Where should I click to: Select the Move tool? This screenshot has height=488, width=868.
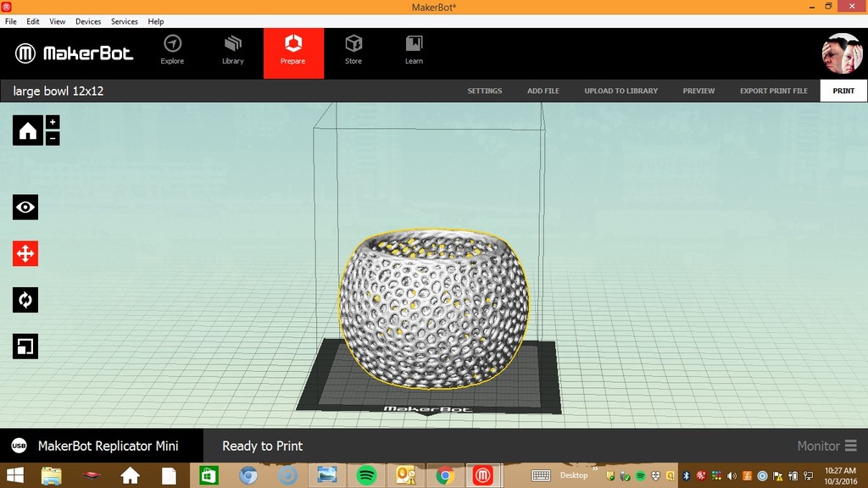(25, 253)
